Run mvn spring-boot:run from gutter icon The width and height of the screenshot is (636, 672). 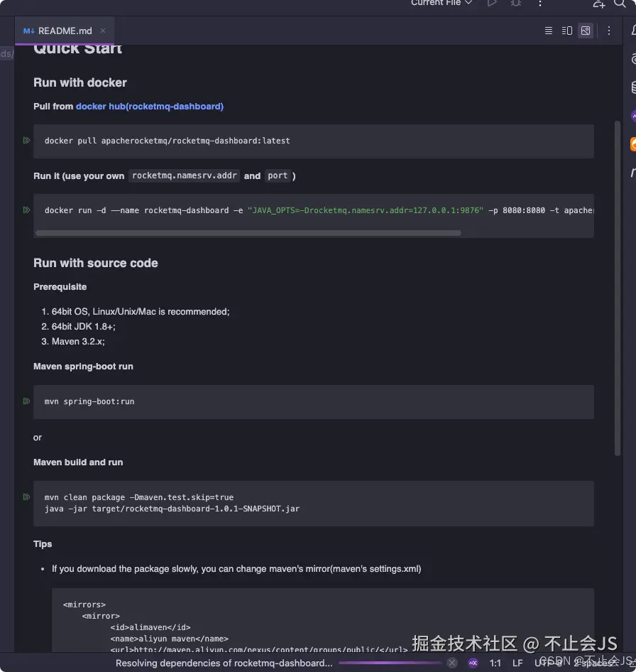tap(26, 401)
